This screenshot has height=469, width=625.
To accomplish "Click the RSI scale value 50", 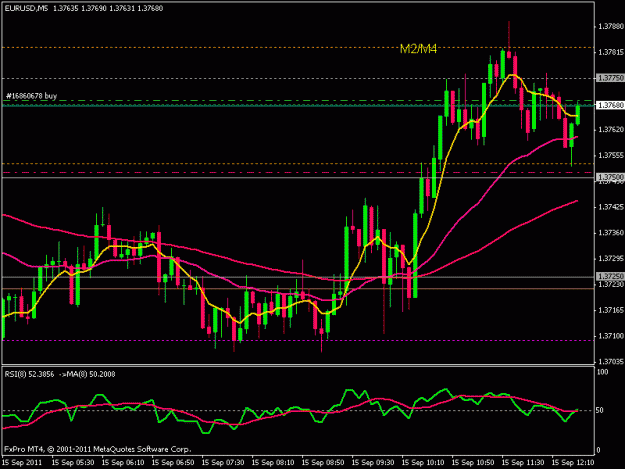I will click(601, 410).
